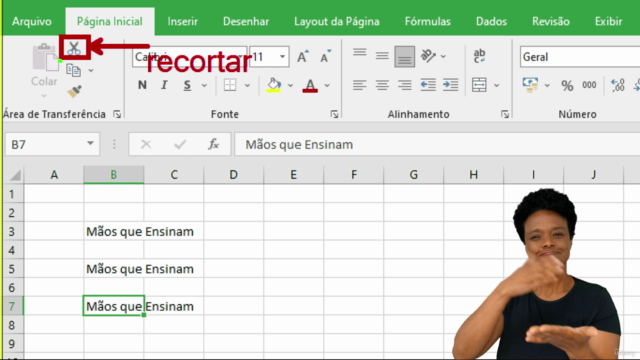Switch to Layout da Página tab
The image size is (640, 360).
[337, 21]
